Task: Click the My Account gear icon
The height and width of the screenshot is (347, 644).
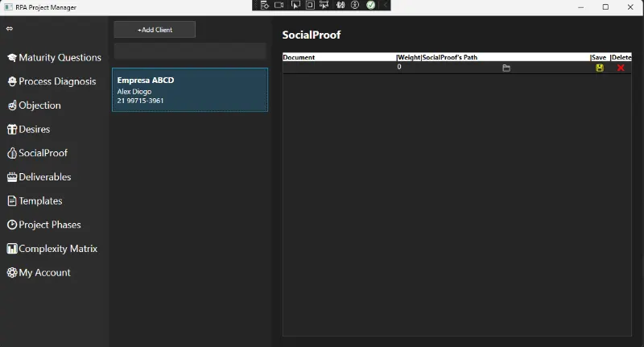Action: coord(12,272)
